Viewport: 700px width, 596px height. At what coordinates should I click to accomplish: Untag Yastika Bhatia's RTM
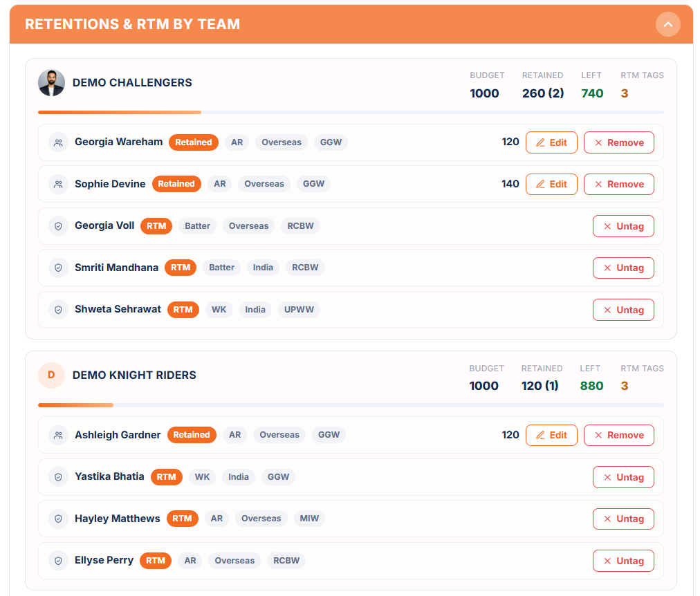[x=623, y=477]
